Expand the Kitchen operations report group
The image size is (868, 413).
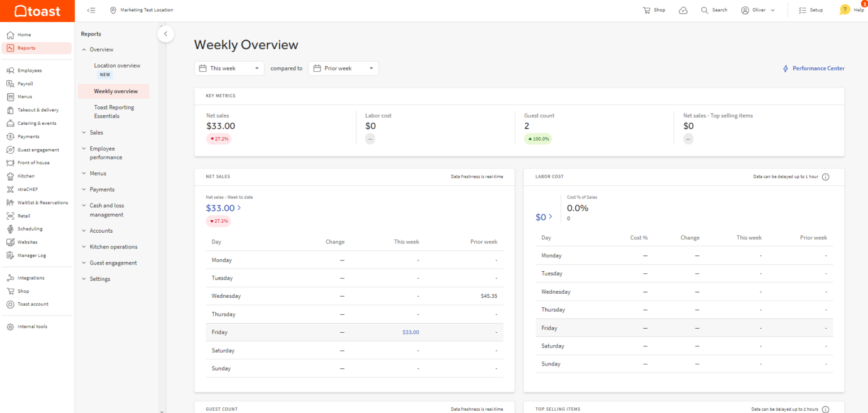113,247
